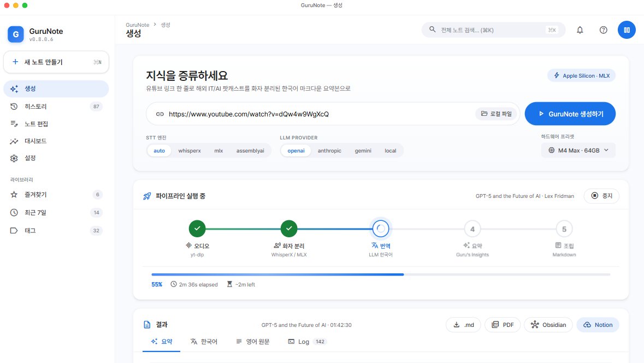Open the help question mark icon
The image size is (644, 363).
[x=604, y=30]
